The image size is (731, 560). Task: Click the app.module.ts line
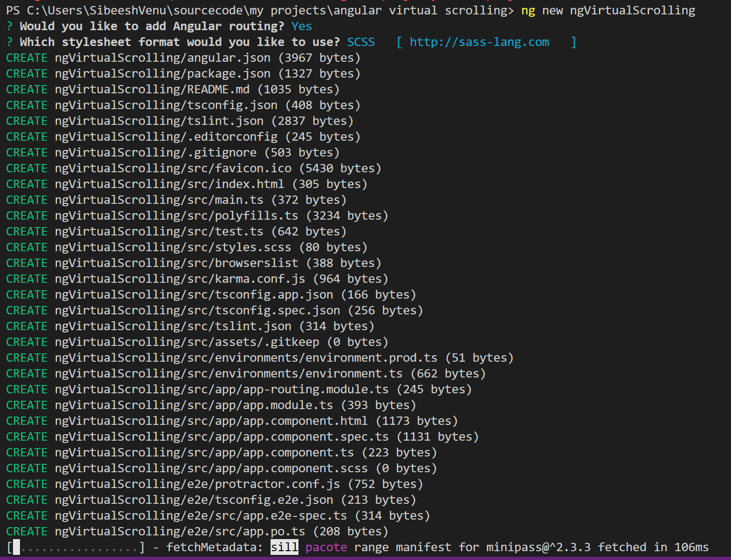[x=211, y=405]
